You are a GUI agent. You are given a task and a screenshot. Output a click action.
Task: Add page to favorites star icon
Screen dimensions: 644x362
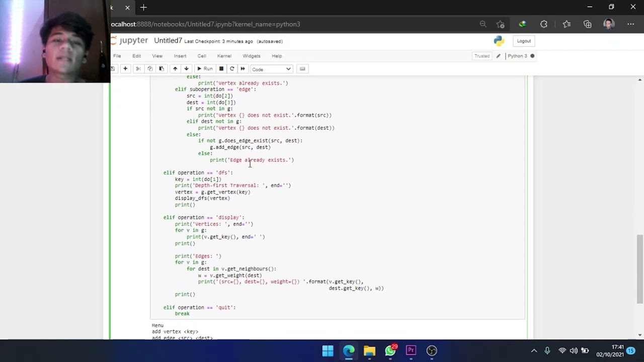[500, 24]
